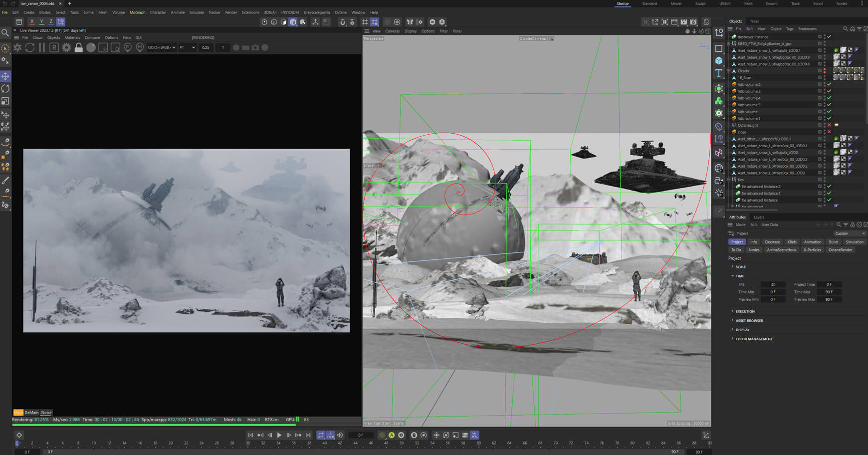Expand the SCALE section

[x=732, y=267]
